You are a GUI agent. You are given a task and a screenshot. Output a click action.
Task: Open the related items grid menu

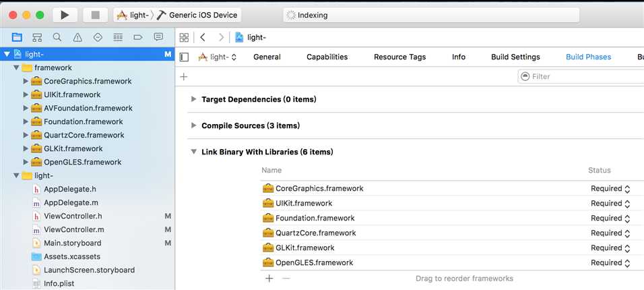click(x=184, y=38)
